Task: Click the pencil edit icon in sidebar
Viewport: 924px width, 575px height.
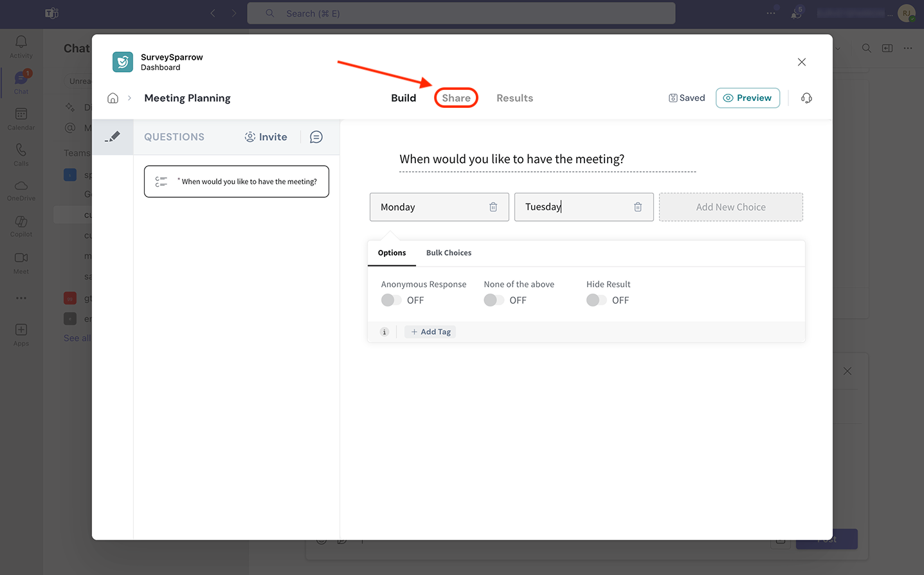Action: (x=113, y=137)
